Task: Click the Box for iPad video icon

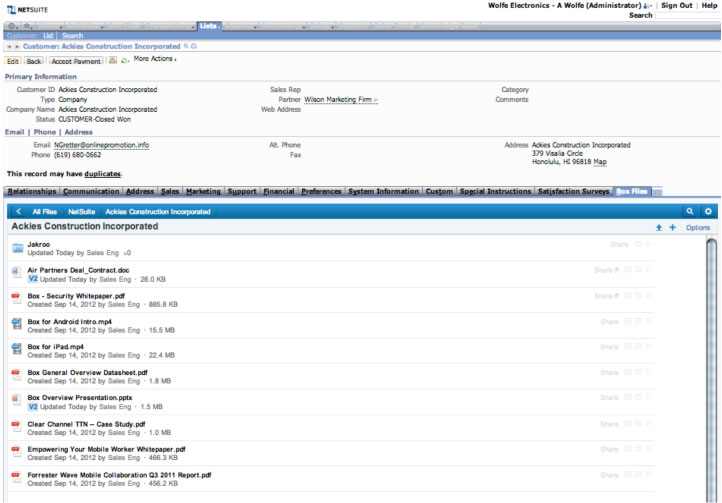Action: [17, 350]
